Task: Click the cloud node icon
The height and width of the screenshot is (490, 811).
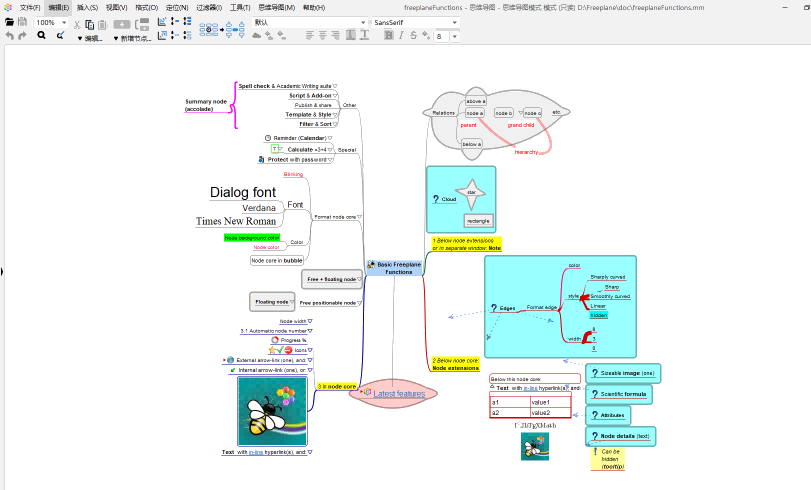Action: click(257, 35)
